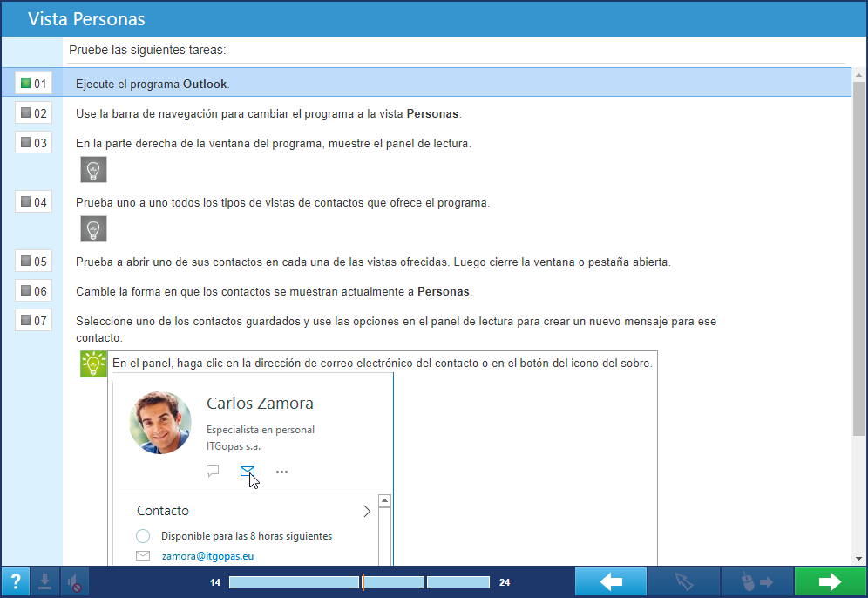Click progress number 14
The height and width of the screenshot is (598, 868).
pyautogui.click(x=215, y=582)
